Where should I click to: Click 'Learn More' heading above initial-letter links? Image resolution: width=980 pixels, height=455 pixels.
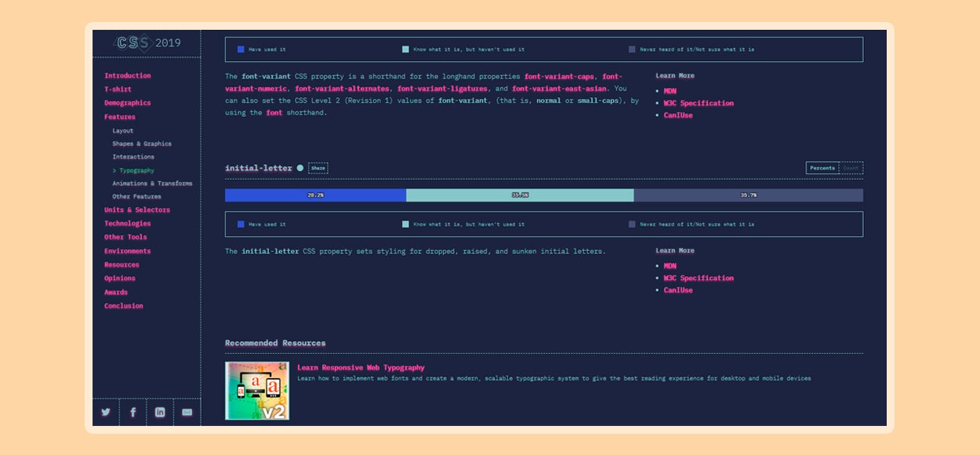(675, 250)
